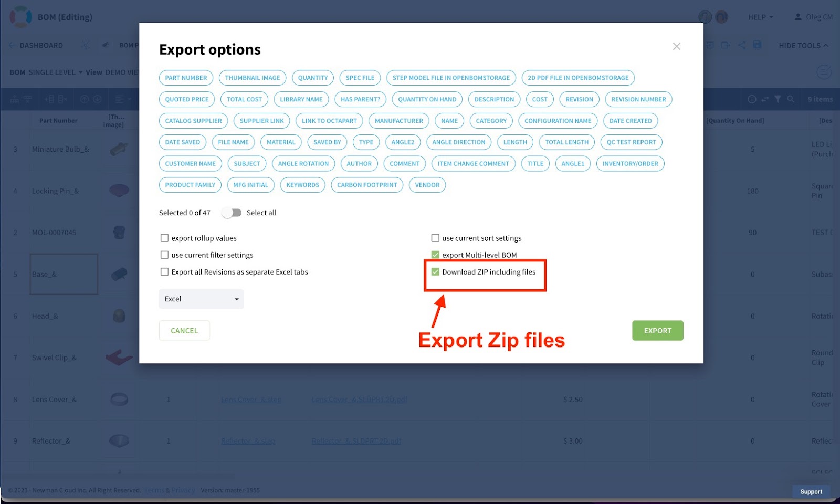Select the ITEM CHANGE COMMENT property chip
Viewport: 840px width, 504px height.
(x=474, y=164)
